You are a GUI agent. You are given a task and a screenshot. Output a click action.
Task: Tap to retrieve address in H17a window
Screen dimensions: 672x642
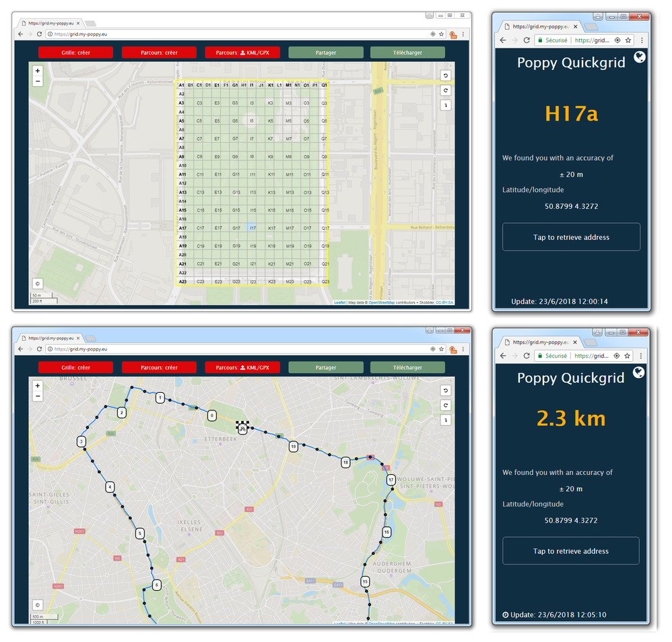(571, 236)
